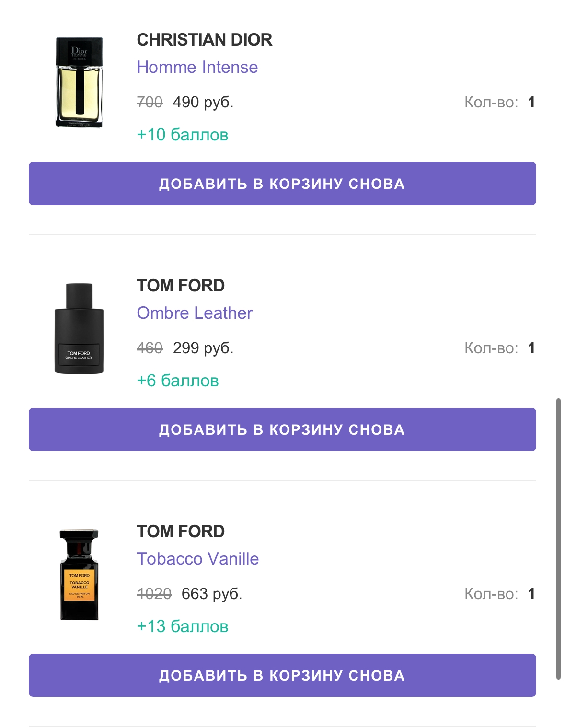Click the 299 руб. price
565x728 pixels.
203,348
